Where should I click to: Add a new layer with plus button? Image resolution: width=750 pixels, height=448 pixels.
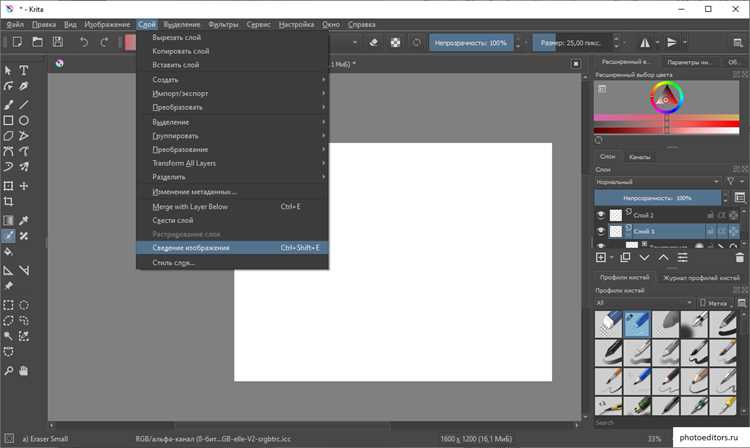coord(601,258)
